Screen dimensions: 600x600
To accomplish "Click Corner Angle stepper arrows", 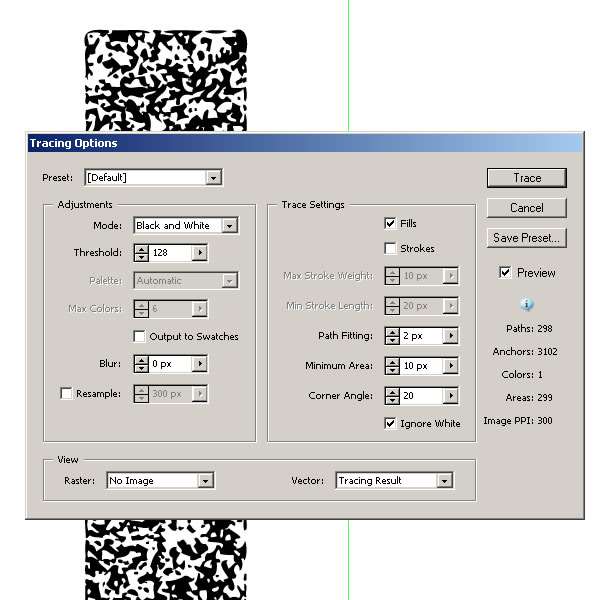I will tap(392, 396).
